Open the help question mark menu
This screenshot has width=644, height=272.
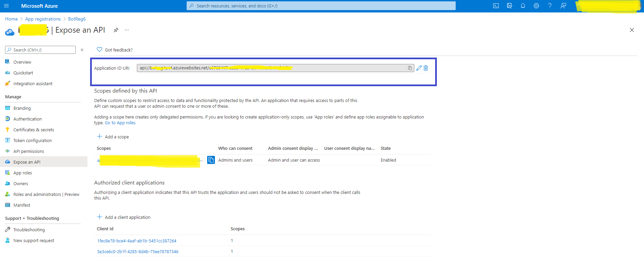click(550, 6)
